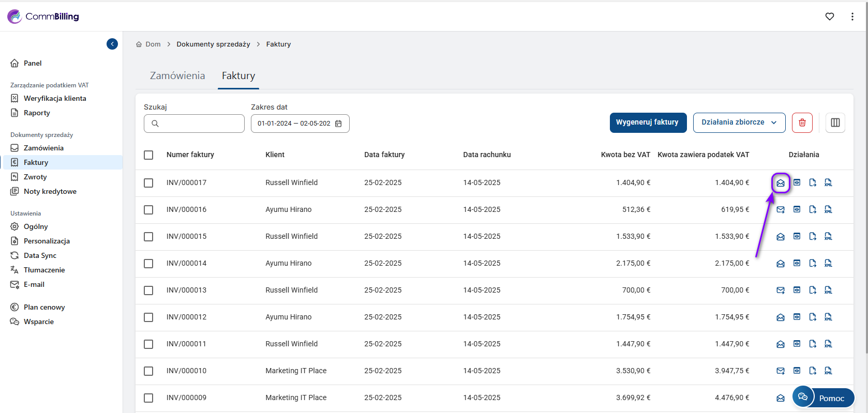The width and height of the screenshot is (868, 413).
Task: Open the Zakres dat date range picker
Action: tap(300, 124)
